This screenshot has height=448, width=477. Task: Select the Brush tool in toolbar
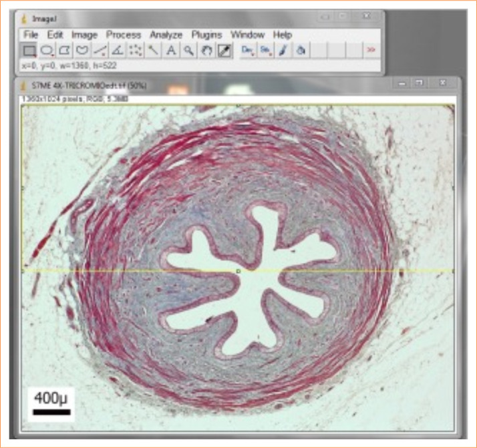(x=283, y=50)
